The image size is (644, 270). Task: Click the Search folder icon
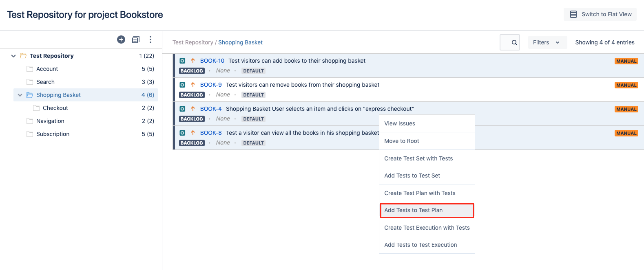coord(30,82)
